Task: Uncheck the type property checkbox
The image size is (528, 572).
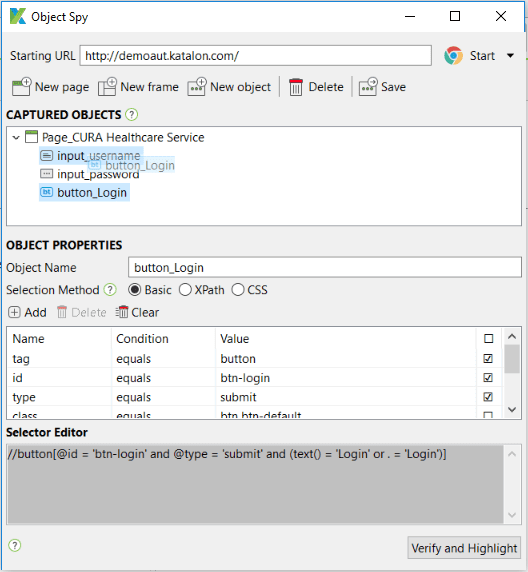Action: pos(488,397)
